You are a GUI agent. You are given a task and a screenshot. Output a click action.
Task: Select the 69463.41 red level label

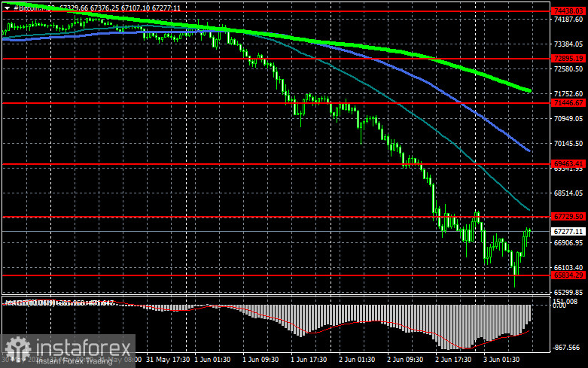click(568, 164)
